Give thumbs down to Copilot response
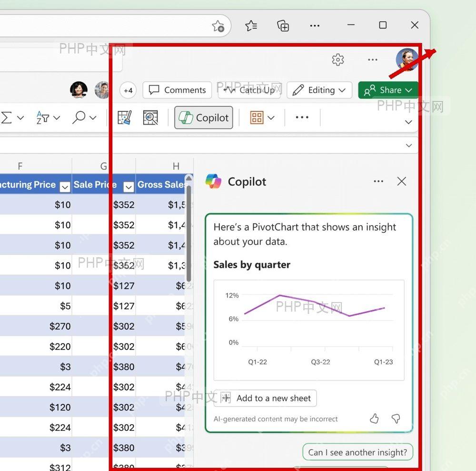Image resolution: width=476 pixels, height=471 pixels. click(396, 419)
